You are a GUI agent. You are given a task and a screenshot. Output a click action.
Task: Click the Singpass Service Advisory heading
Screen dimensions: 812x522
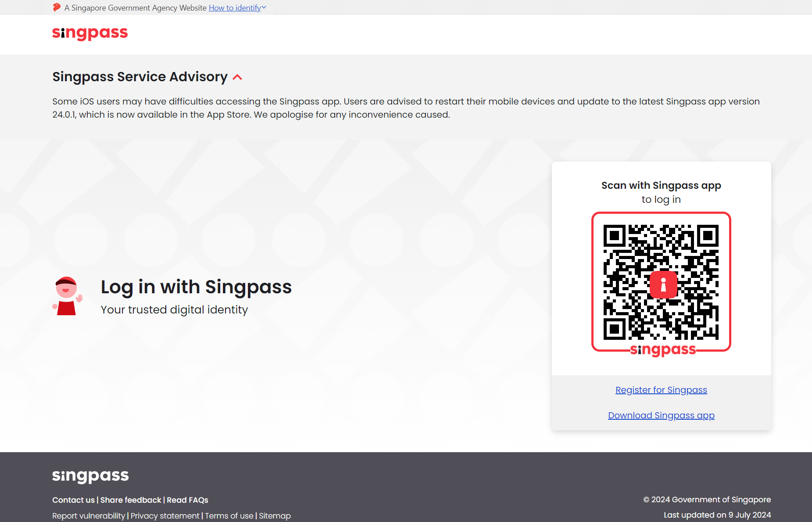140,77
